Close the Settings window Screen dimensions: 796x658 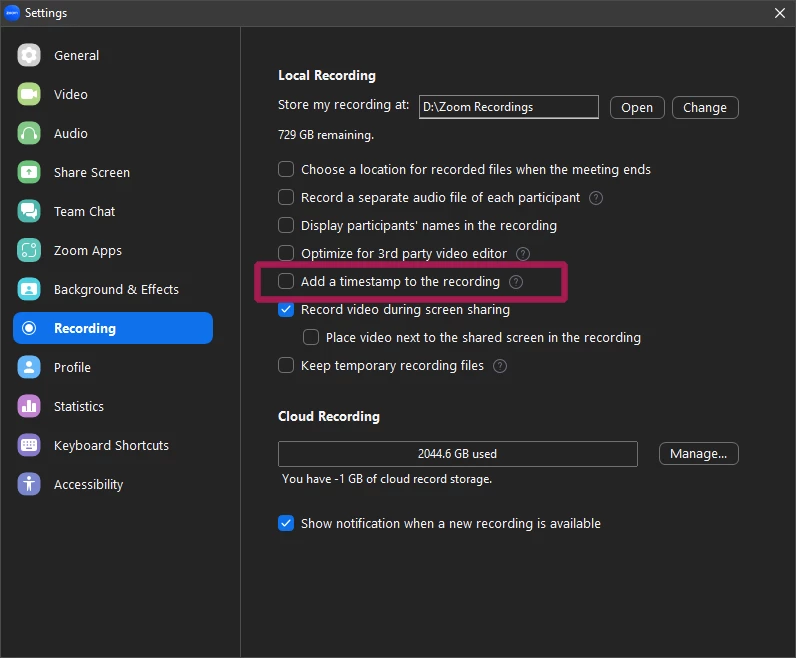(780, 13)
